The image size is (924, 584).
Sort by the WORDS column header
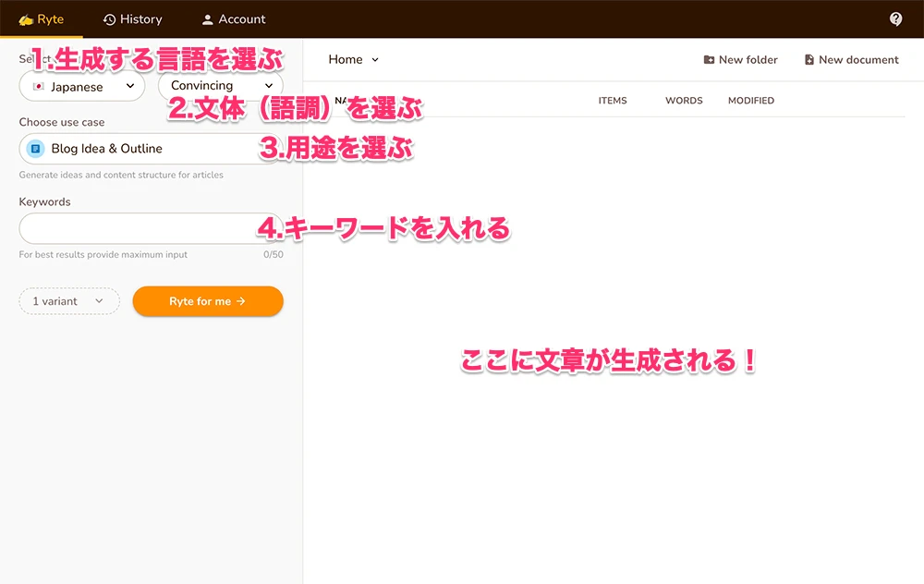tap(684, 101)
